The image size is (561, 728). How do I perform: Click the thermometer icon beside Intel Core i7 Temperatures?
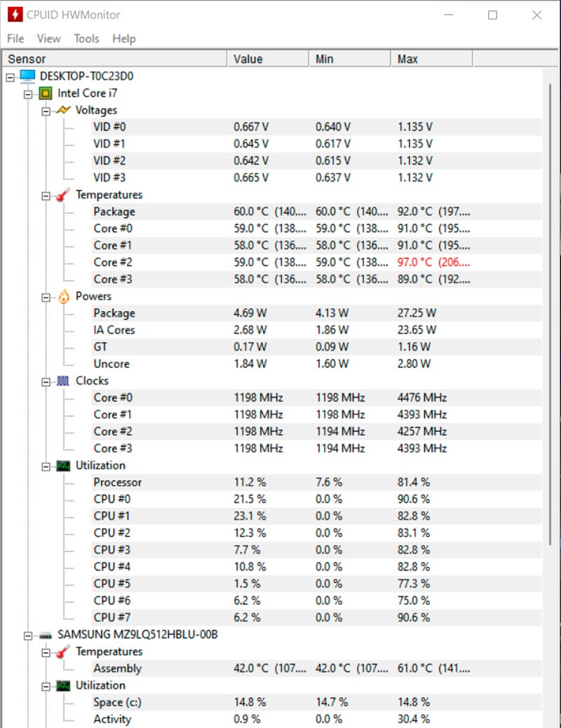tap(63, 195)
